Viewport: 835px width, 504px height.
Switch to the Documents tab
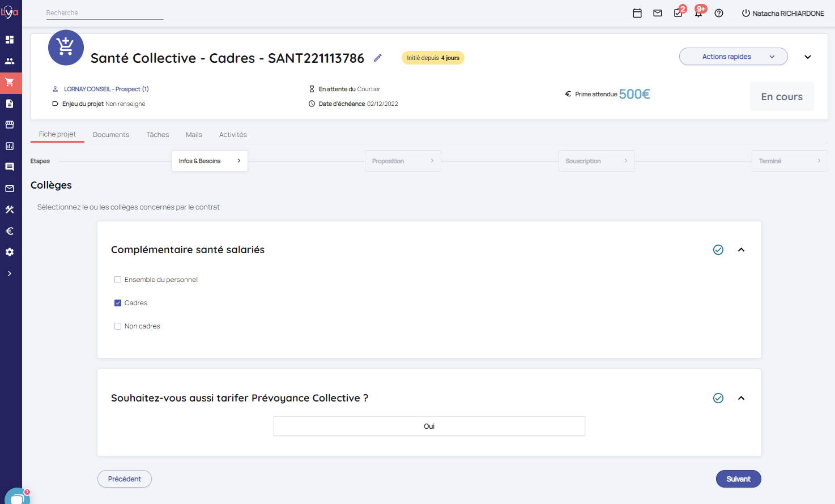point(111,135)
